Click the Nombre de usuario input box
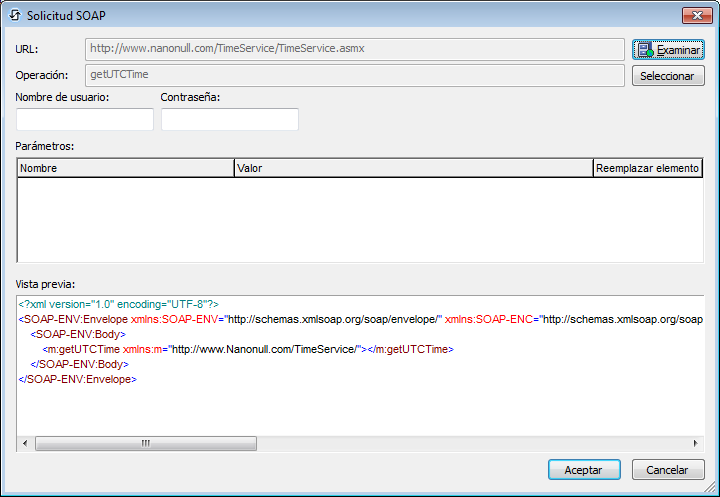The image size is (720, 497). (85, 119)
